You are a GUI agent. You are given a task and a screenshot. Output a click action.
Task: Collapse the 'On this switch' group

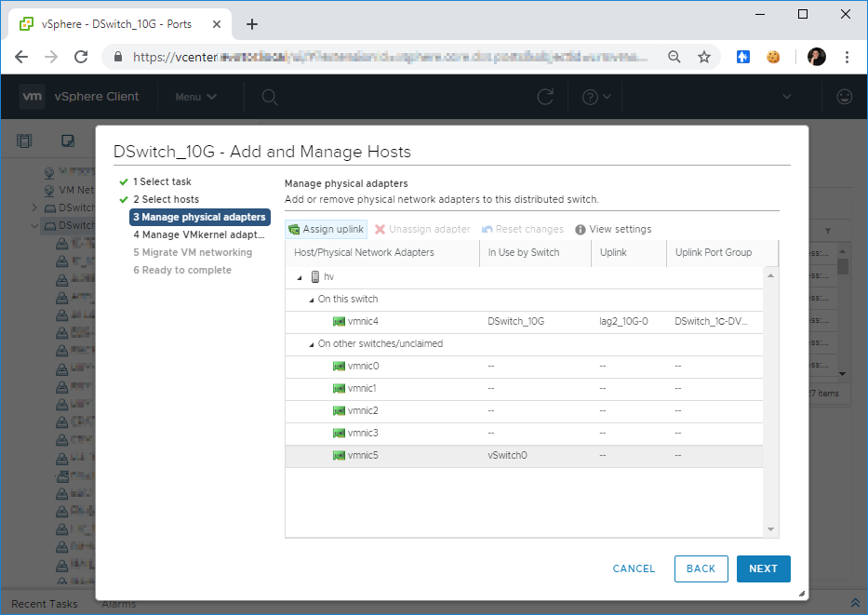(311, 300)
